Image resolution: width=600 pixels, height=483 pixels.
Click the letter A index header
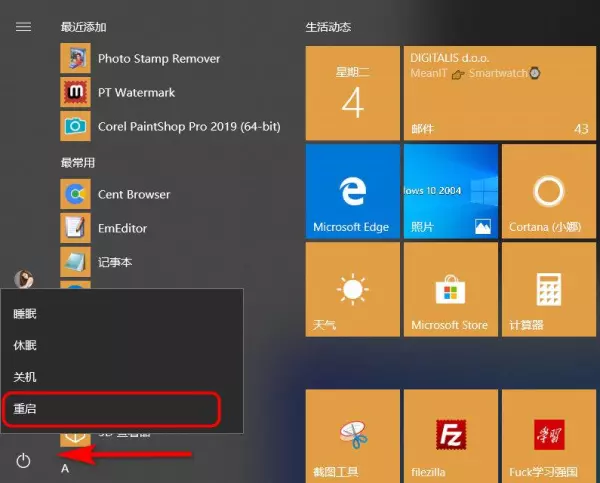click(x=65, y=468)
